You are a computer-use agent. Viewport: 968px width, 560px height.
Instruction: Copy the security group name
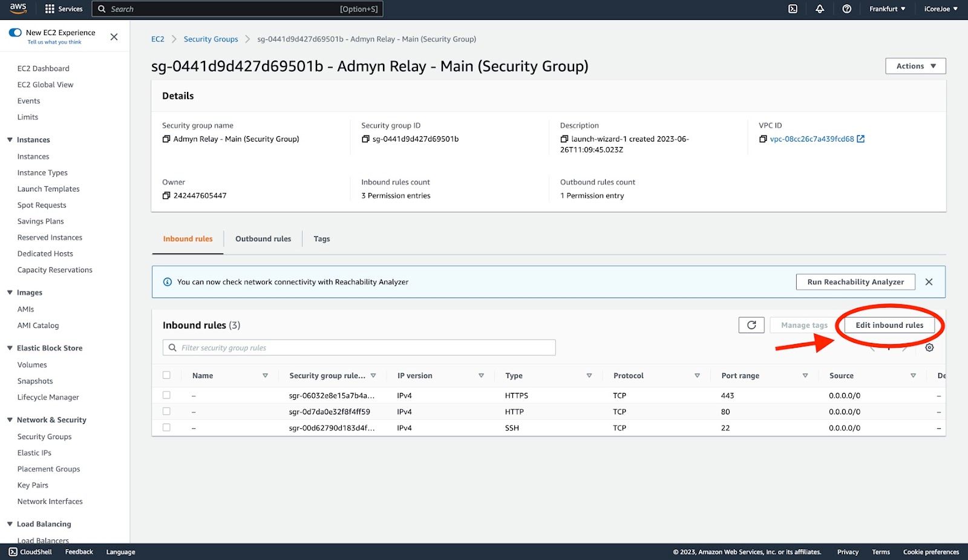[166, 139]
